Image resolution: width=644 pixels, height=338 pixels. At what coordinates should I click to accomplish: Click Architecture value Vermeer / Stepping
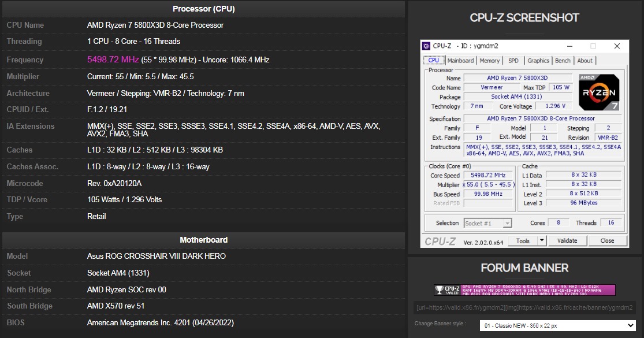coord(166,93)
